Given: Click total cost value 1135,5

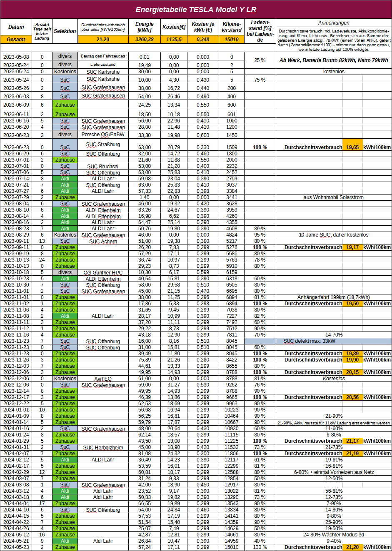Looking at the screenshot, I should 174,40.
